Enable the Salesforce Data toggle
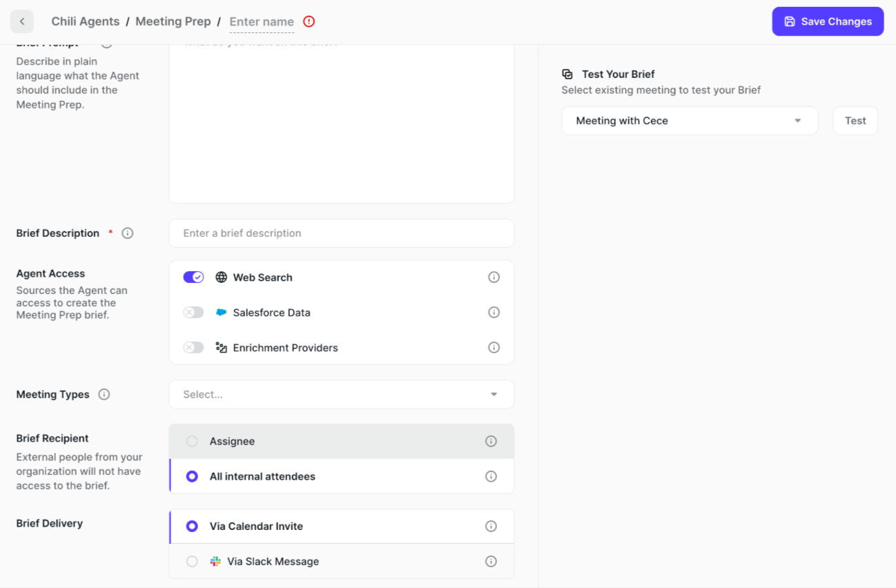Viewport: 896px width, 588px height. coord(193,313)
